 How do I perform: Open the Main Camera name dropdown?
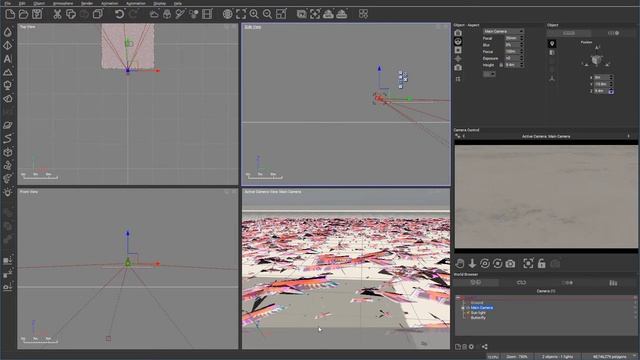503,31
